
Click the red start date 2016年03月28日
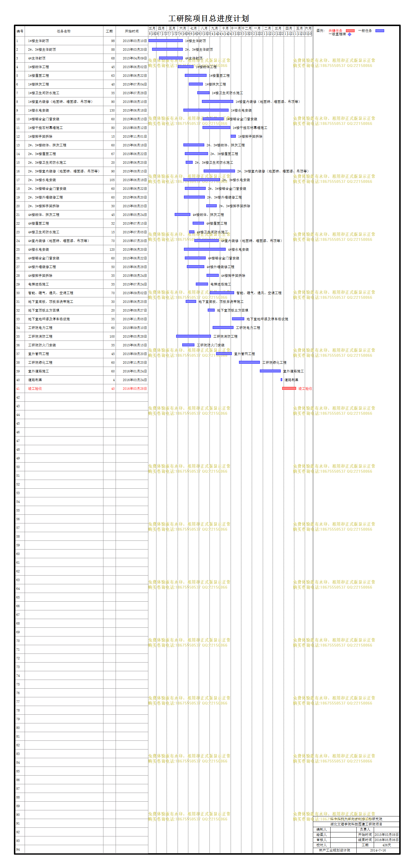click(x=132, y=389)
